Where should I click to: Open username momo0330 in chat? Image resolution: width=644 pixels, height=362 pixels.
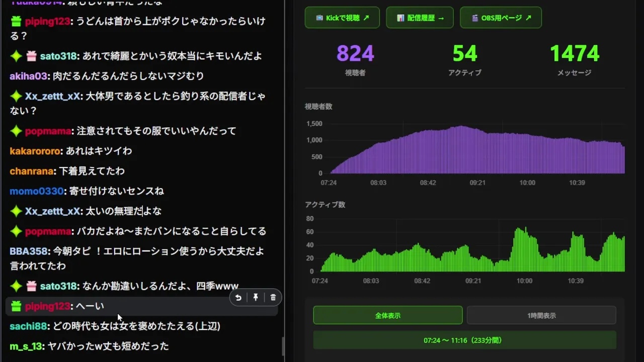[x=37, y=191]
